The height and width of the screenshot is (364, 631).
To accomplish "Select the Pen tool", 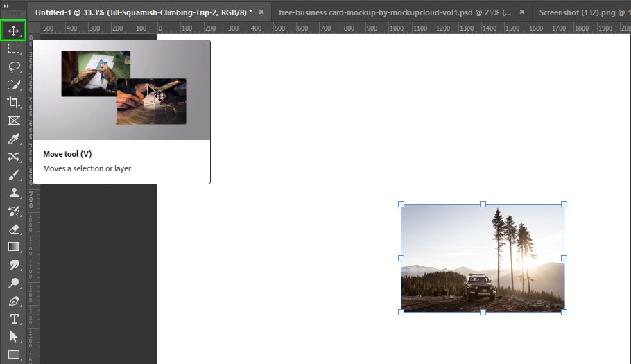I will [14, 302].
